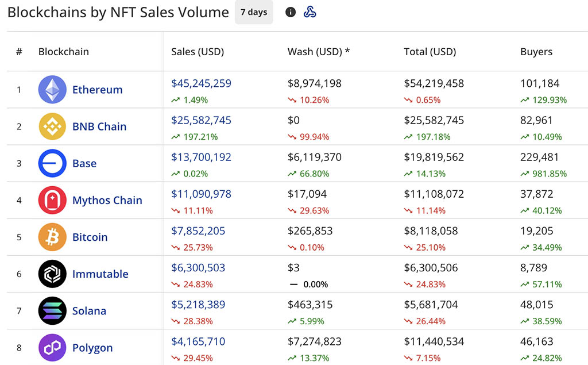
Task: Click the BNB Chain logo icon
Action: click(52, 126)
